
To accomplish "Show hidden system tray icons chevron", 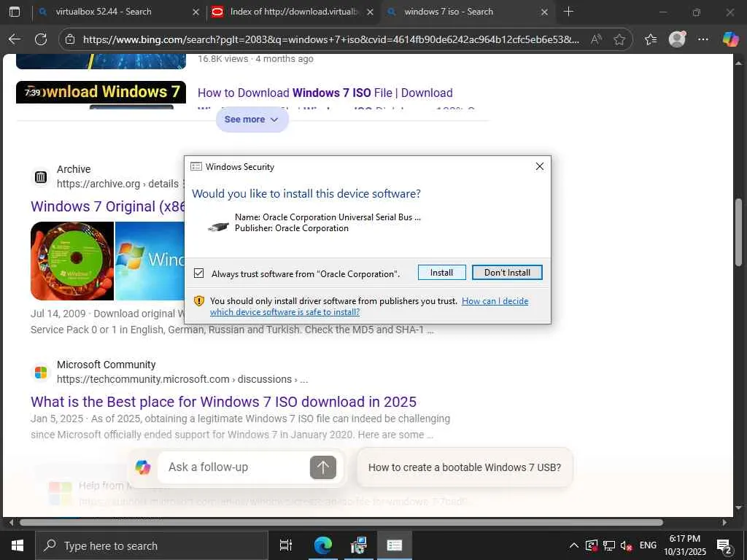I will (574, 545).
